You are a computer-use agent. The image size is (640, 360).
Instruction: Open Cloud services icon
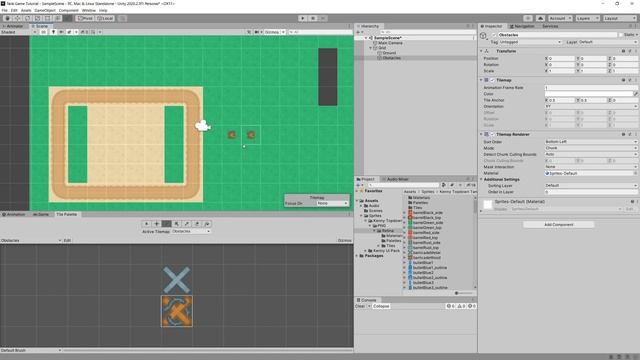click(540, 18)
